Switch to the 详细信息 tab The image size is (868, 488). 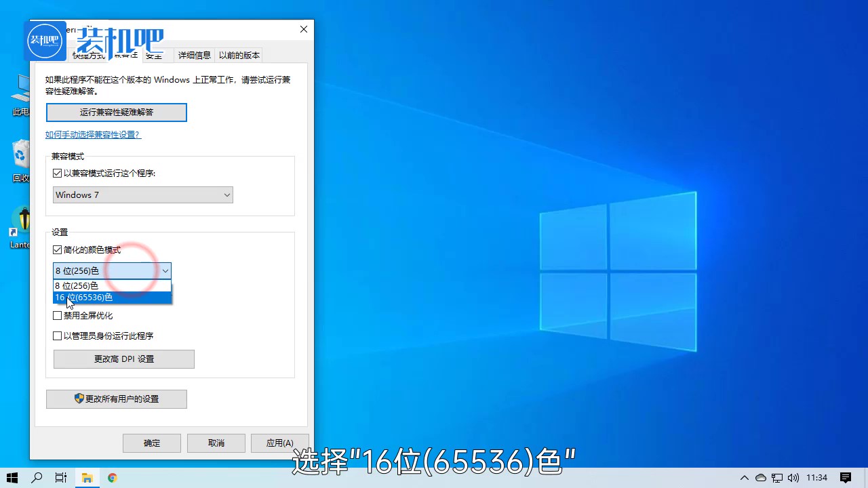coord(194,55)
